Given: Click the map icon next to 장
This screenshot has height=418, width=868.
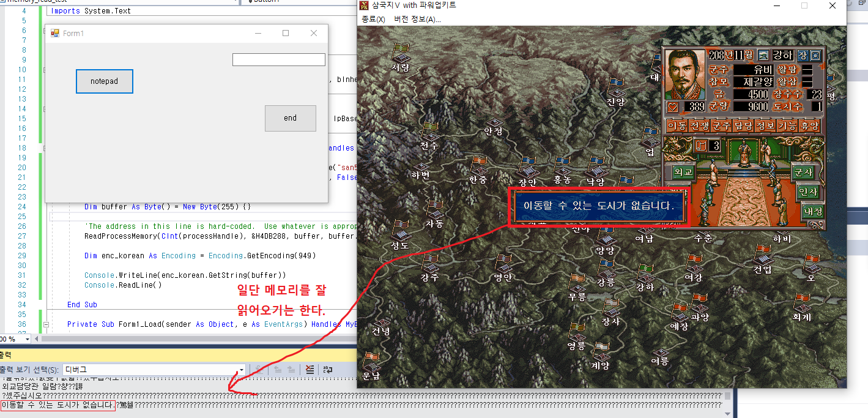Looking at the screenshot, I should pyautogui.click(x=815, y=56).
